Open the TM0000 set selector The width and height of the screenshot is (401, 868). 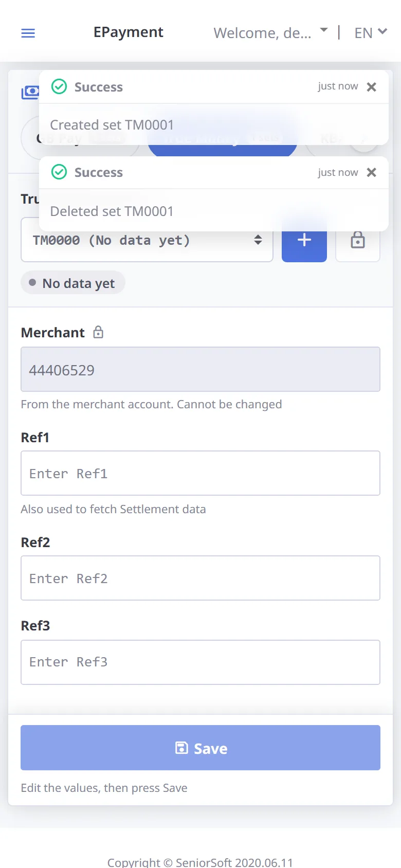[147, 240]
